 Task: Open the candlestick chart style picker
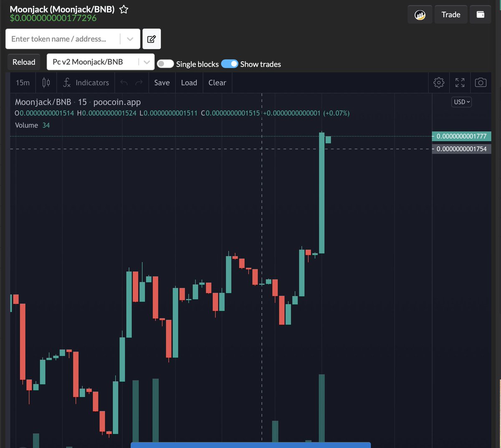pyautogui.click(x=46, y=82)
